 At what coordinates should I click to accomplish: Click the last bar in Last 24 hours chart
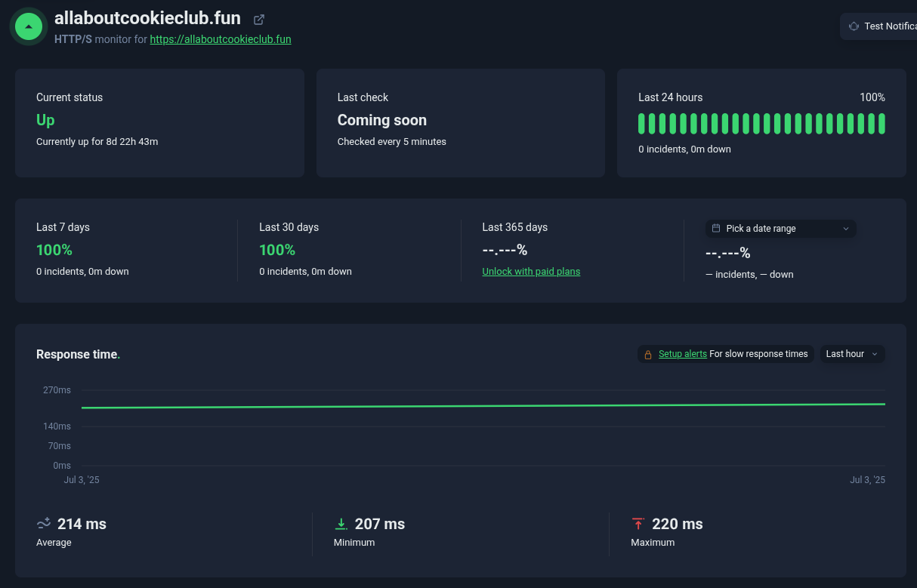881,124
